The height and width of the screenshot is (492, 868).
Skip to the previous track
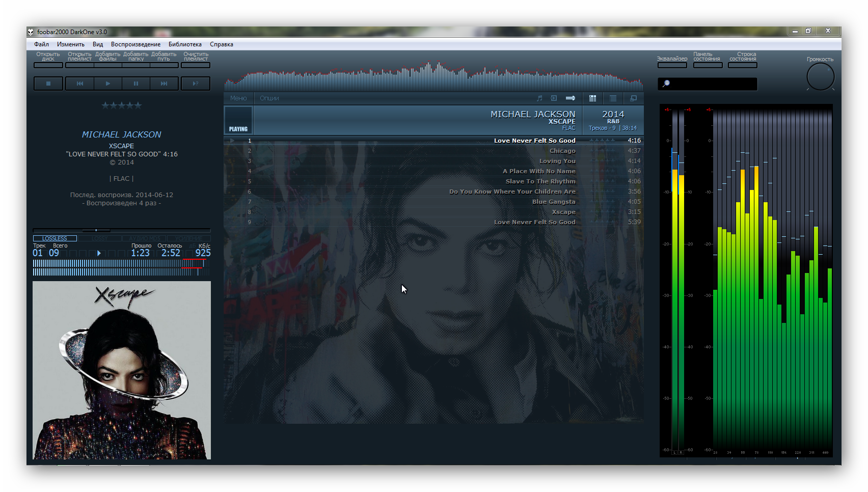coord(80,84)
